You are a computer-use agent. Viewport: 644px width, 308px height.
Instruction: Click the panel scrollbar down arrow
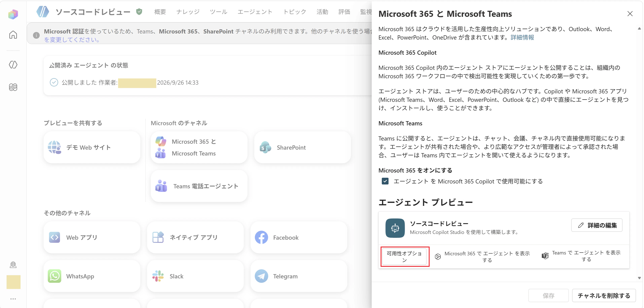tap(639, 278)
